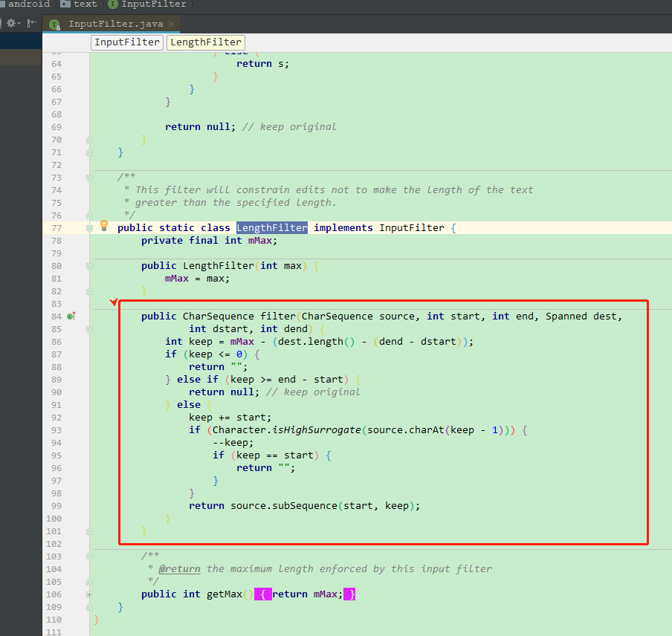Click the LengthFilter constructor name on line 80
This screenshot has height=636, width=672.
click(x=219, y=265)
